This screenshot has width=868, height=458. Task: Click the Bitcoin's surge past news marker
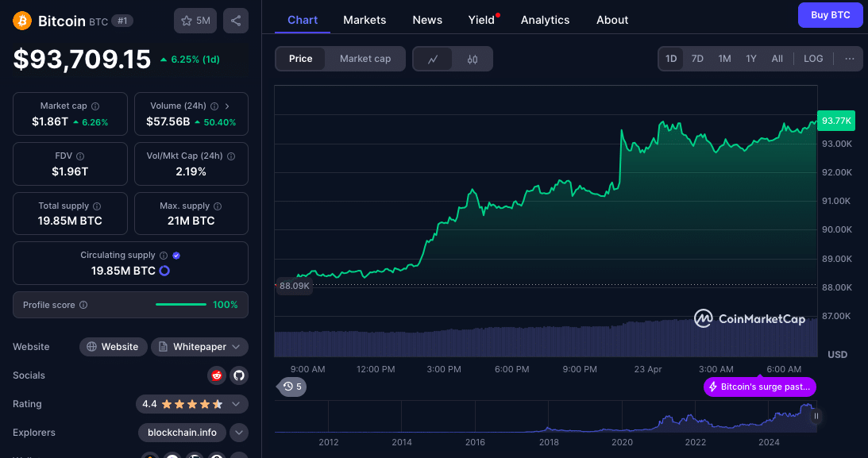click(x=759, y=387)
